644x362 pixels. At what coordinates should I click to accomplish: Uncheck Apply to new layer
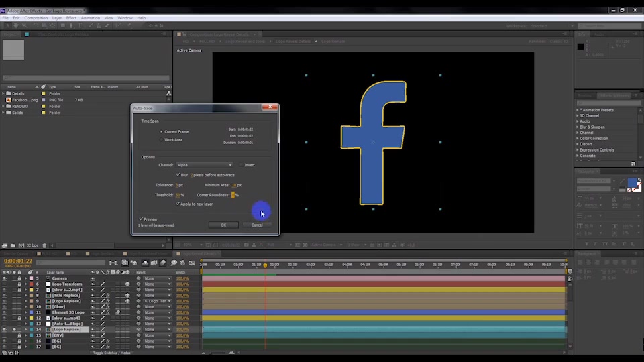(x=178, y=204)
